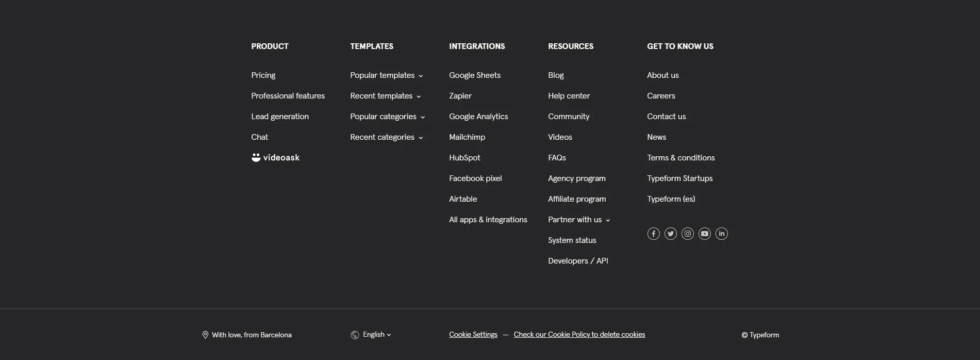The width and height of the screenshot is (980, 360).
Task: Open Terms & conditions
Action: [681, 158]
